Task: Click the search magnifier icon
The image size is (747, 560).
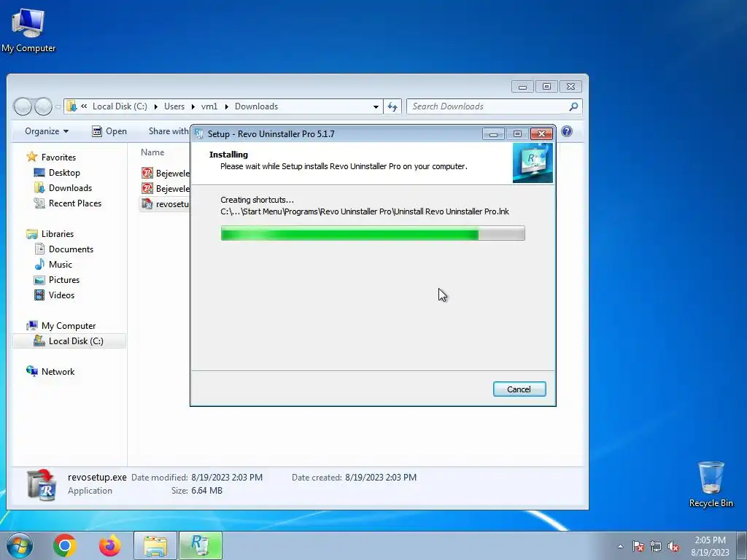Action: [x=573, y=106]
